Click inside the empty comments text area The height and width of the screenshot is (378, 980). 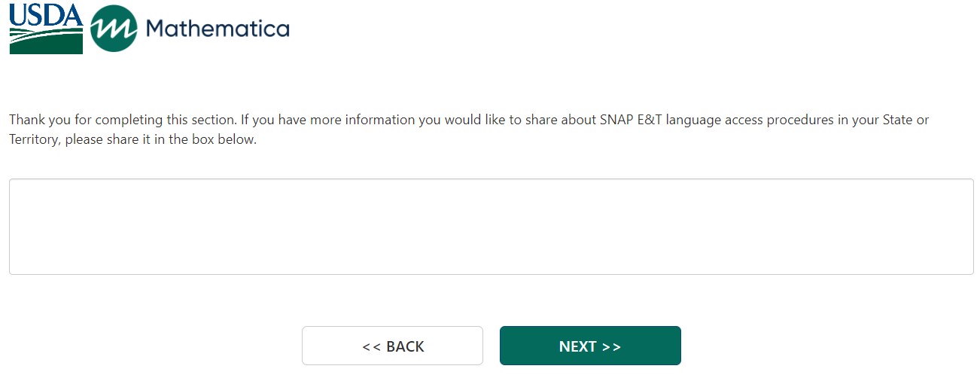491,227
